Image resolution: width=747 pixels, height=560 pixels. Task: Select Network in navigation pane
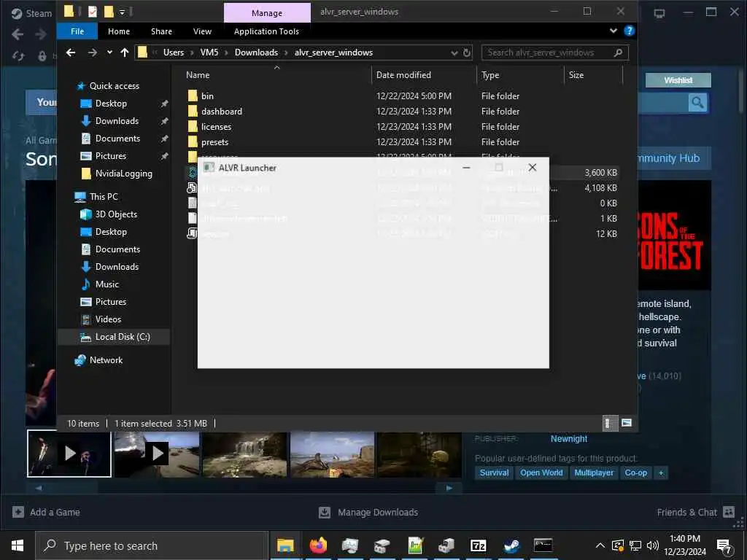point(106,360)
